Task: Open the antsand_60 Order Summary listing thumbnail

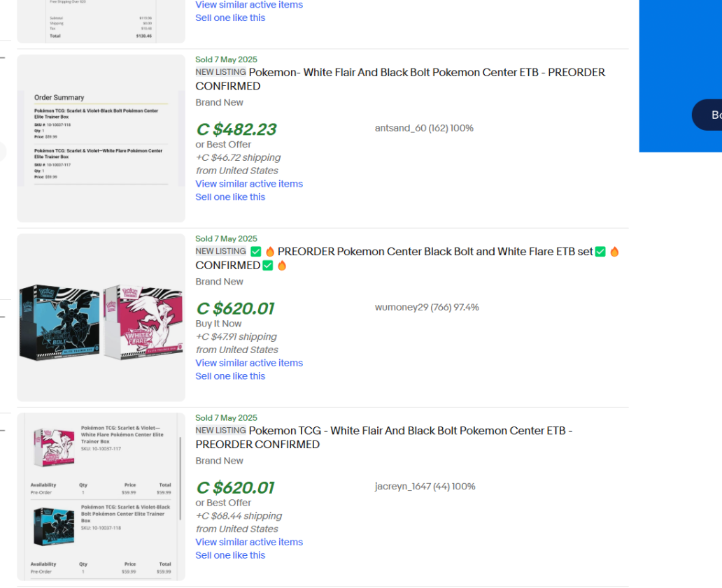Action: point(101,138)
